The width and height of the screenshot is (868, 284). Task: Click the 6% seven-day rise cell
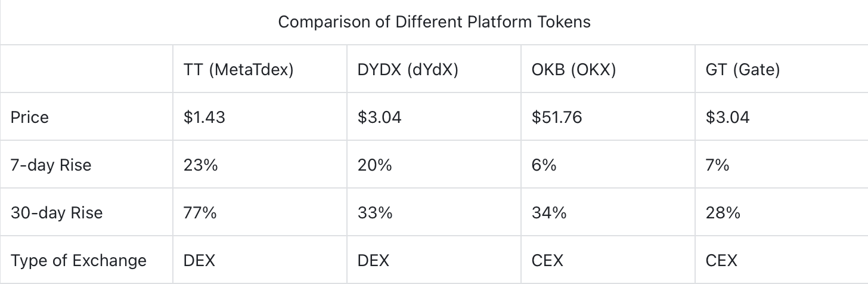tap(544, 165)
